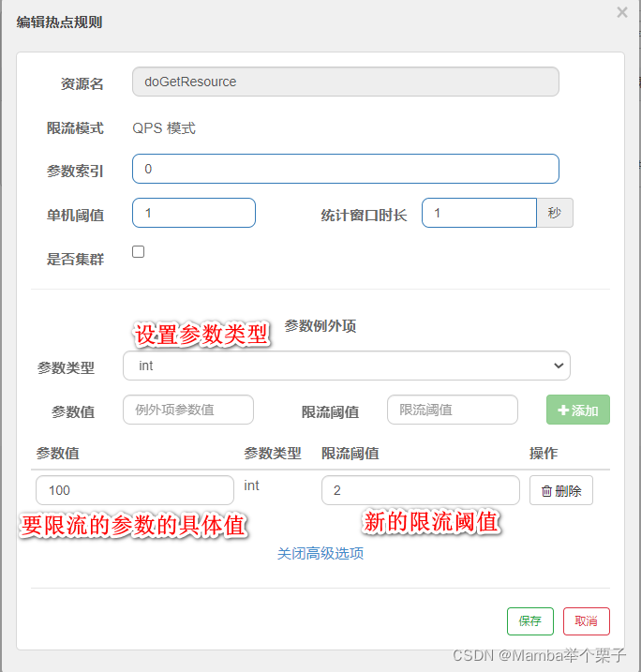Click the 关闭高级选项 link
Screen dimensions: 641x672
[x=320, y=553]
